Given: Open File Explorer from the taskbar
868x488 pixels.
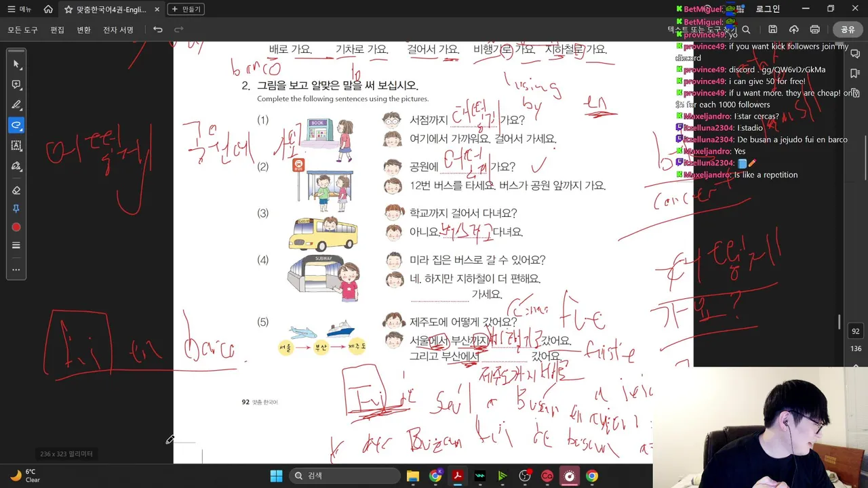Looking at the screenshot, I should click(x=413, y=476).
